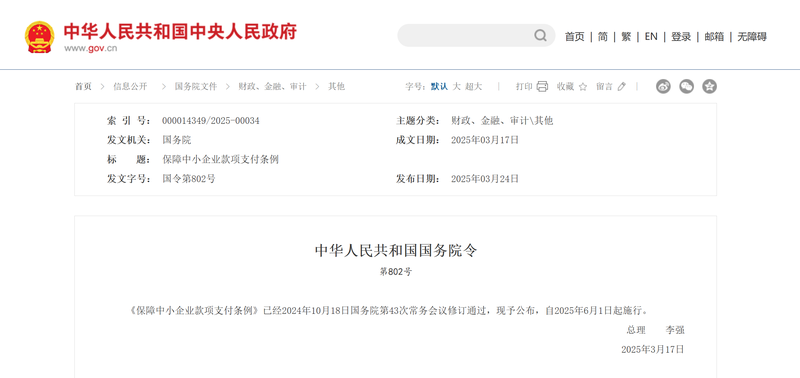
Task: Click the 索引号 field label
Action: pyautogui.click(x=129, y=121)
